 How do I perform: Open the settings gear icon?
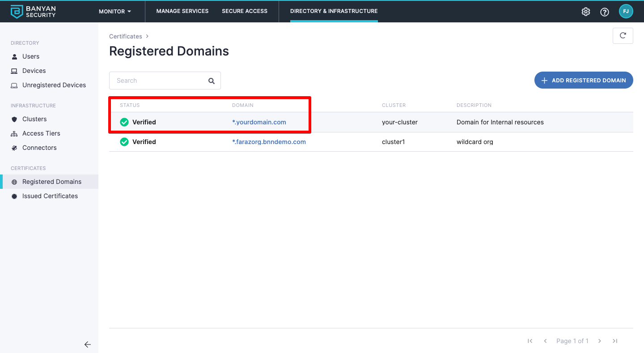pyautogui.click(x=585, y=12)
